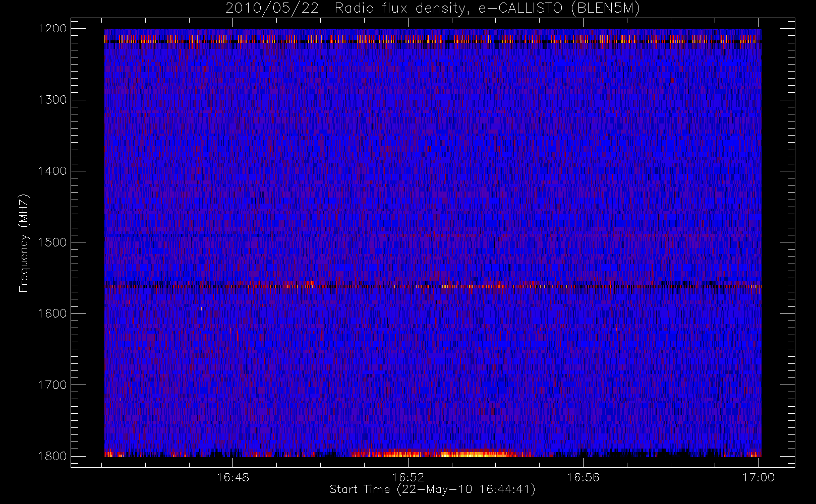The width and height of the screenshot is (816, 504).
Task: Click the 16:56 time tick label
Action: click(583, 477)
